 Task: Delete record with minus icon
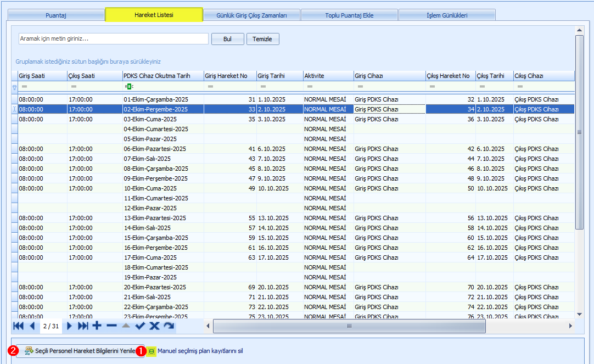pos(111,326)
